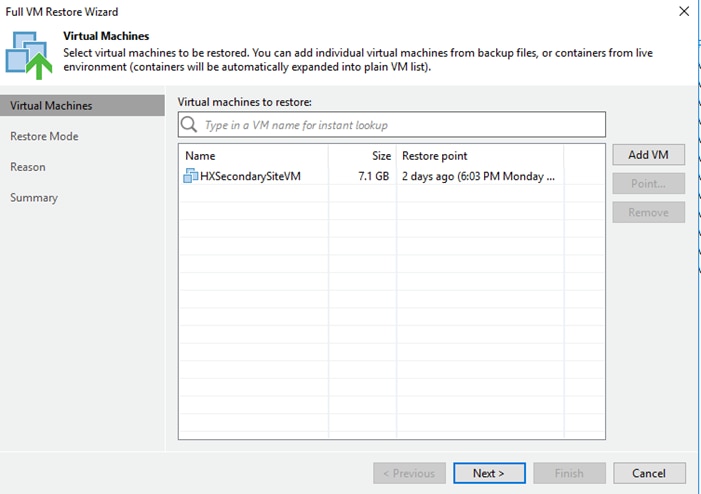
Task: Focus the VM name lookup field
Action: 392,125
